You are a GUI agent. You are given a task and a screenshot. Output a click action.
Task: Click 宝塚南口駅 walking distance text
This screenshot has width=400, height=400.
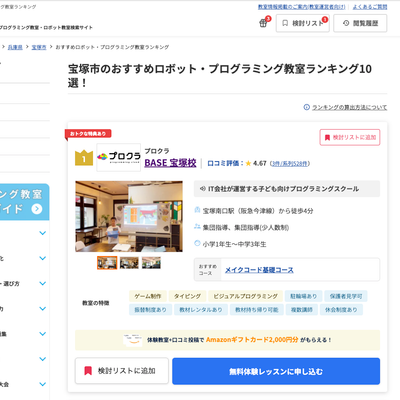tap(258, 211)
